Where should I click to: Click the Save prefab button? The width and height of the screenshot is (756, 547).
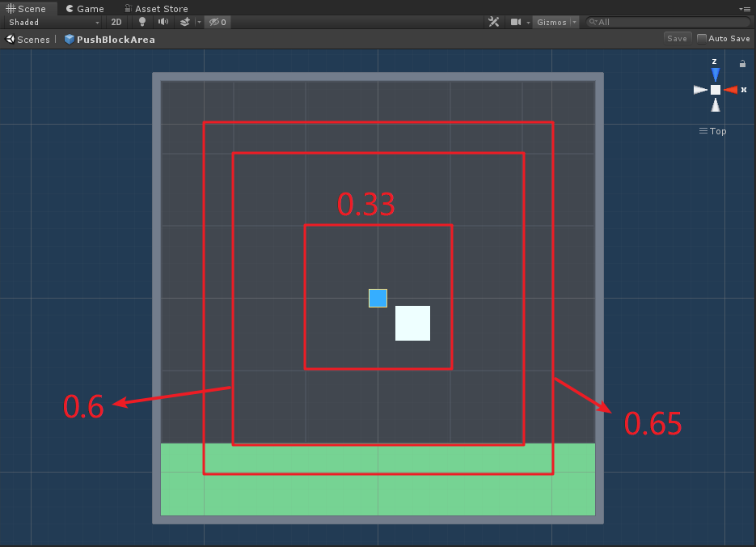point(677,39)
